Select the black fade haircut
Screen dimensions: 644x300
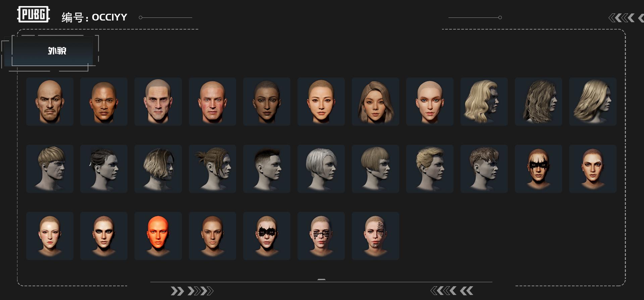coord(267,169)
